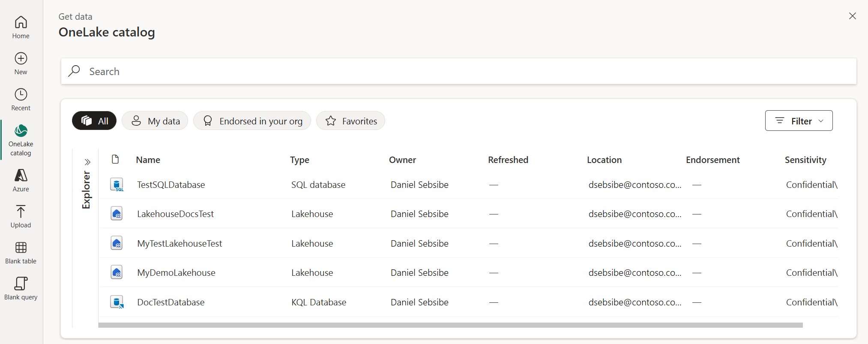Click the TestSQLDatabase SQL database icon
Image resolution: width=868 pixels, height=344 pixels.
pyautogui.click(x=117, y=185)
